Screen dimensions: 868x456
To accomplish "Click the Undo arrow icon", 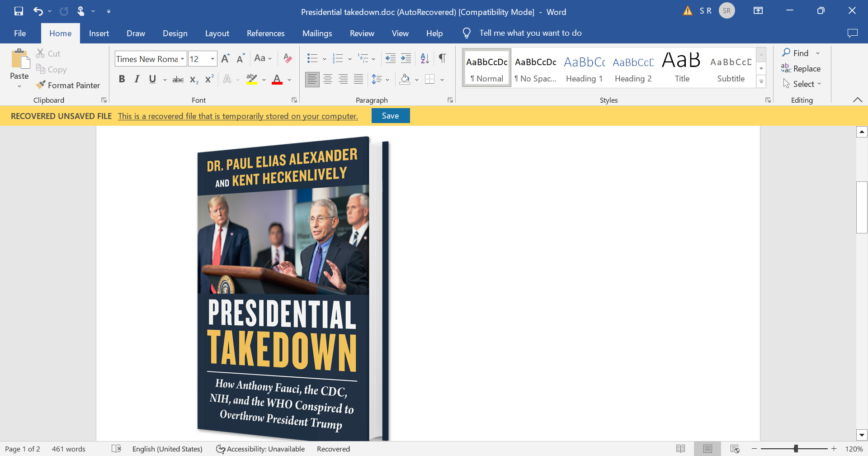I will 38,11.
